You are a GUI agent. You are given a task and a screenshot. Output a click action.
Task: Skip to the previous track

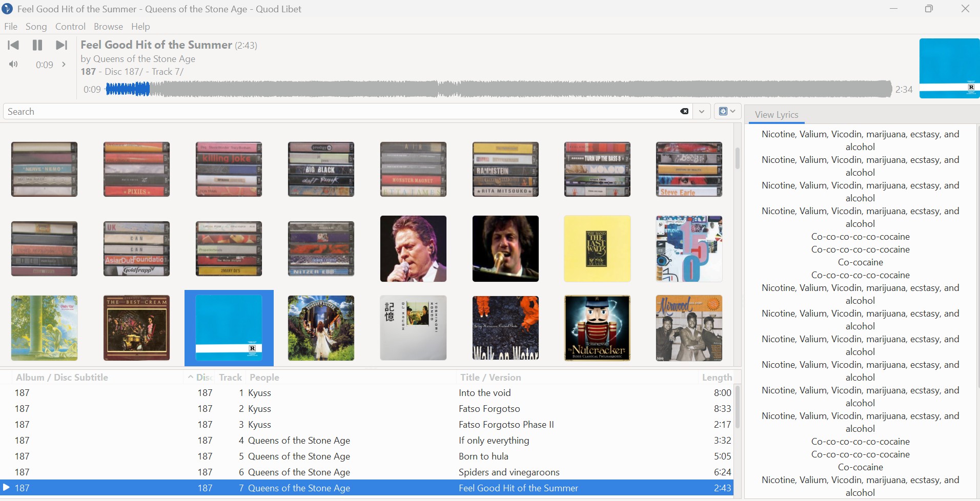[x=13, y=45]
